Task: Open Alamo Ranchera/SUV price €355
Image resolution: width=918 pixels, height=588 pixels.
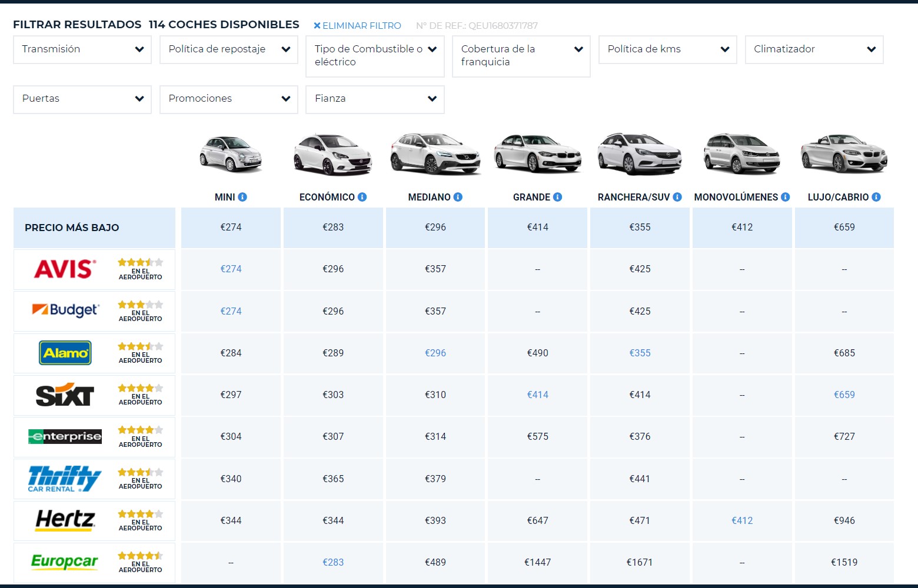Action: [x=640, y=353]
